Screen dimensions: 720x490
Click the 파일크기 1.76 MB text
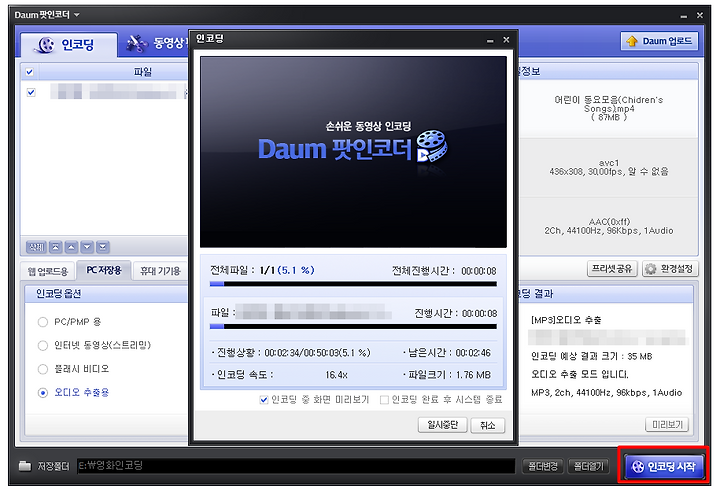pyautogui.click(x=447, y=375)
